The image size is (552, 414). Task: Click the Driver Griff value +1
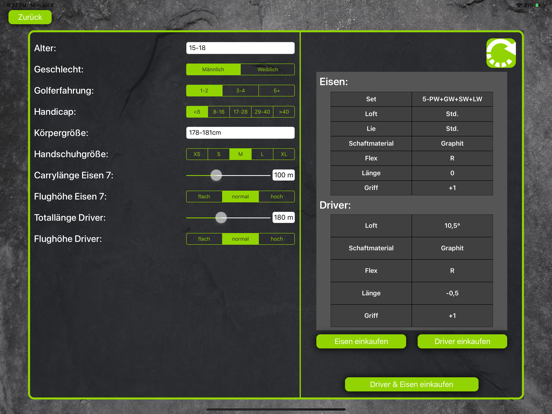pyautogui.click(x=452, y=315)
